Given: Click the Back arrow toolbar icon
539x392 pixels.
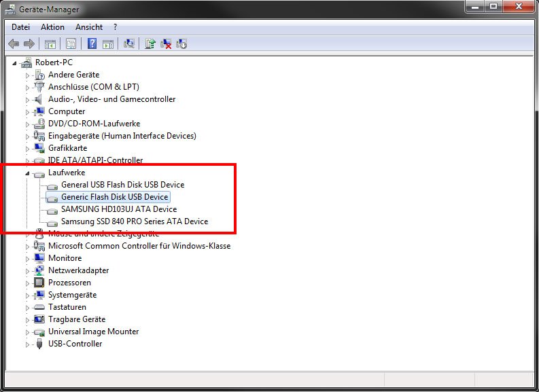Looking at the screenshot, I should [x=14, y=44].
